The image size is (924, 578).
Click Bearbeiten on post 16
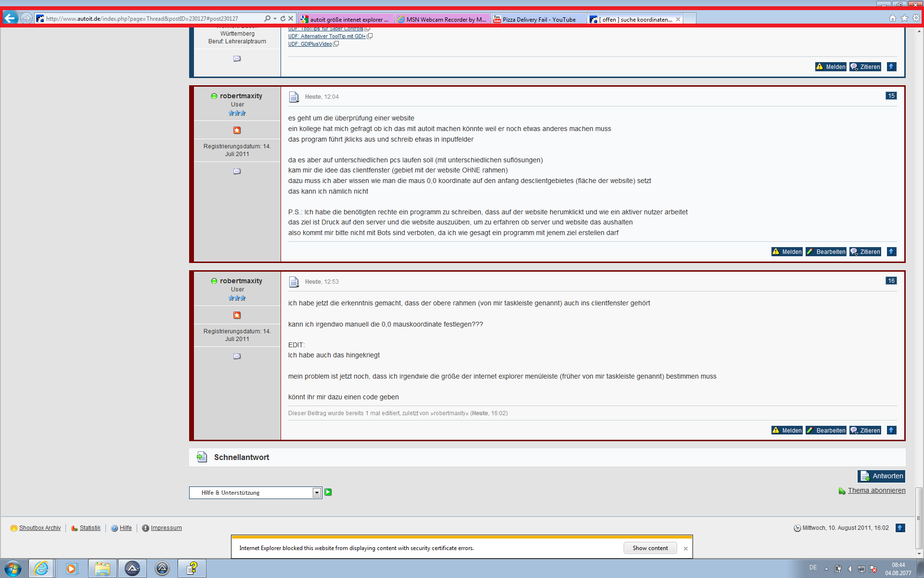826,430
